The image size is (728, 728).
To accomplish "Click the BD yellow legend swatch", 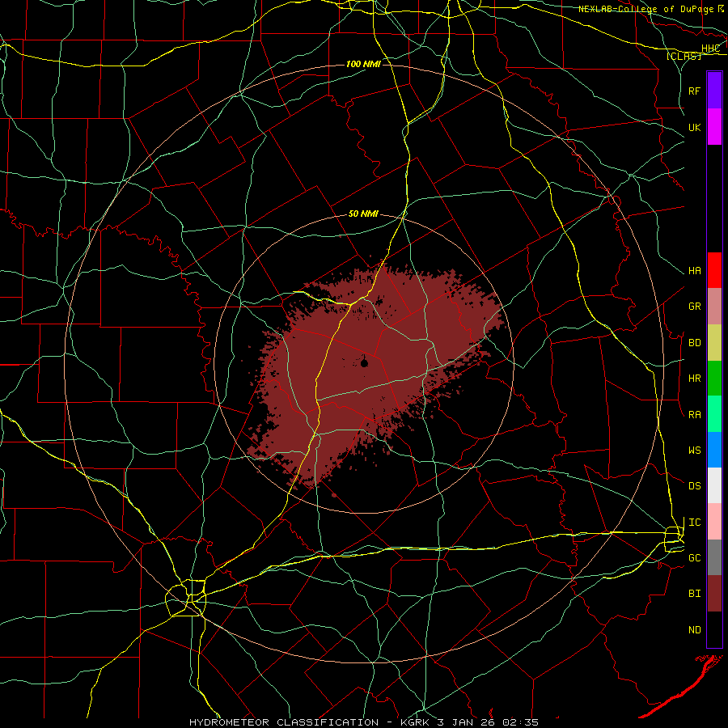I will tap(714, 343).
